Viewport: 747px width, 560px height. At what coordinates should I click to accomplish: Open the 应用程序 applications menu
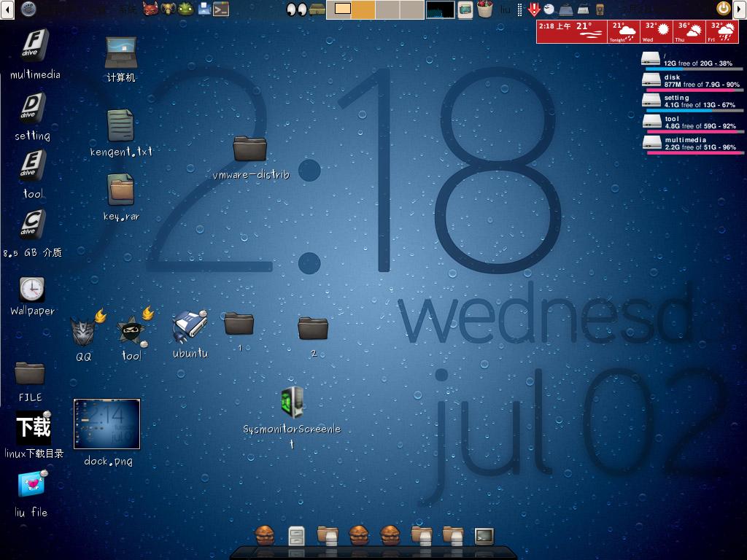click(58, 9)
